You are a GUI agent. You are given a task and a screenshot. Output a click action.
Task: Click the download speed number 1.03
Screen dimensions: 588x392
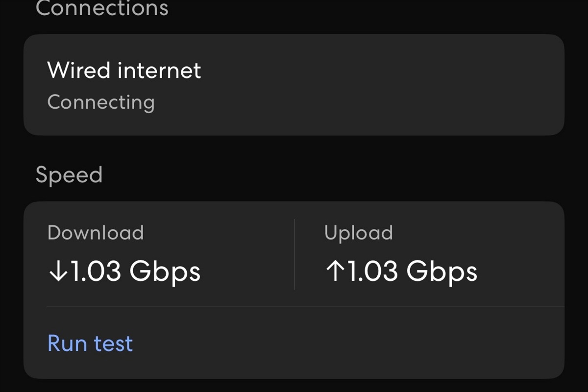(x=96, y=271)
